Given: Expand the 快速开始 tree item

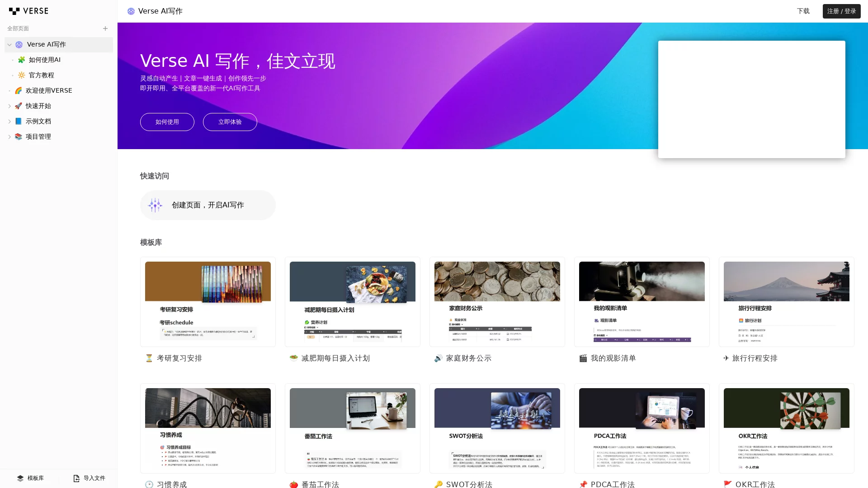Looking at the screenshot, I should click(x=9, y=106).
